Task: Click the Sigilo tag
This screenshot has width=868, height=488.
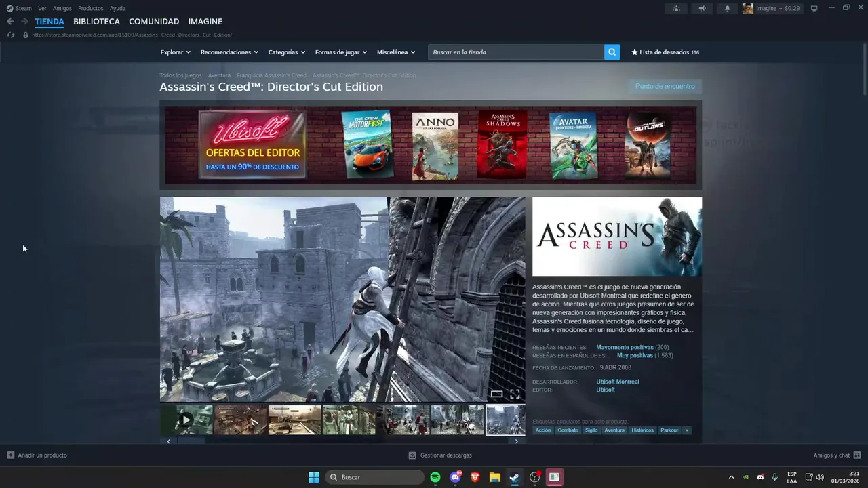Action: (x=591, y=430)
